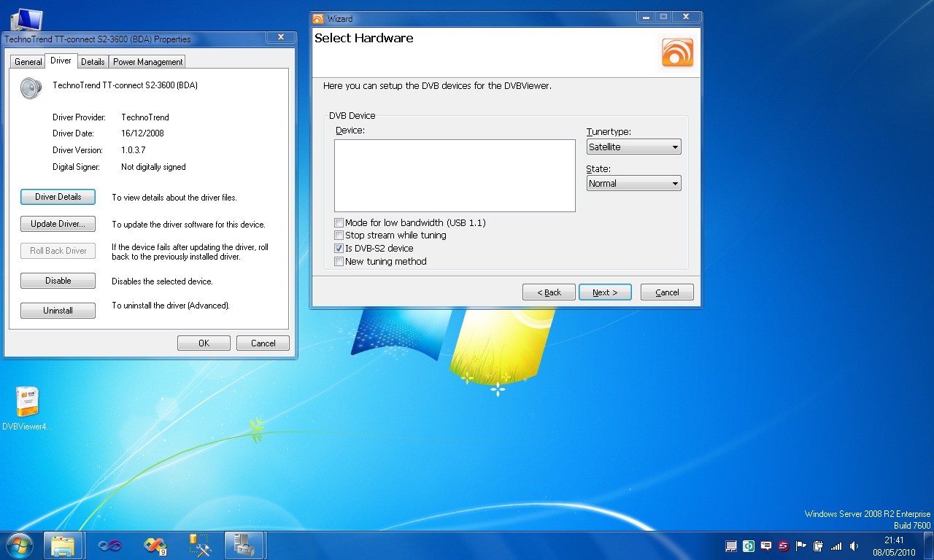Screen dimensions: 934x560
Task: Click the speaker device icon in Properties
Action: [x=32, y=87]
